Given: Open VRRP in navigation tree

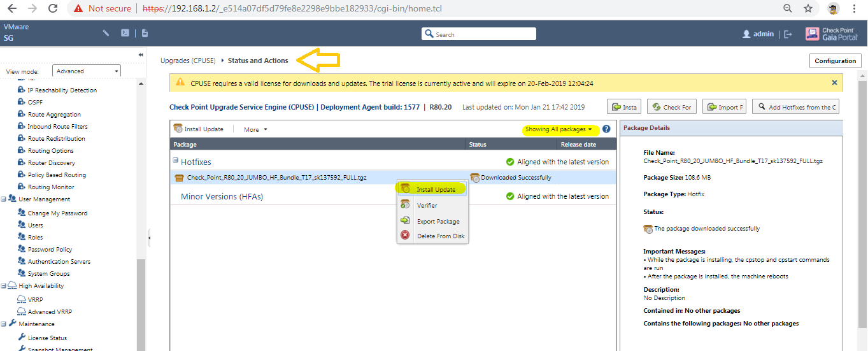Looking at the screenshot, I should pyautogui.click(x=36, y=299).
